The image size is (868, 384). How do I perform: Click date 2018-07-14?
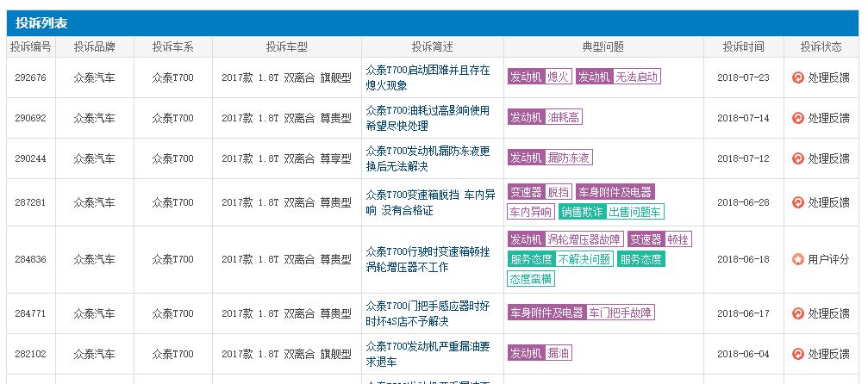coord(744,118)
